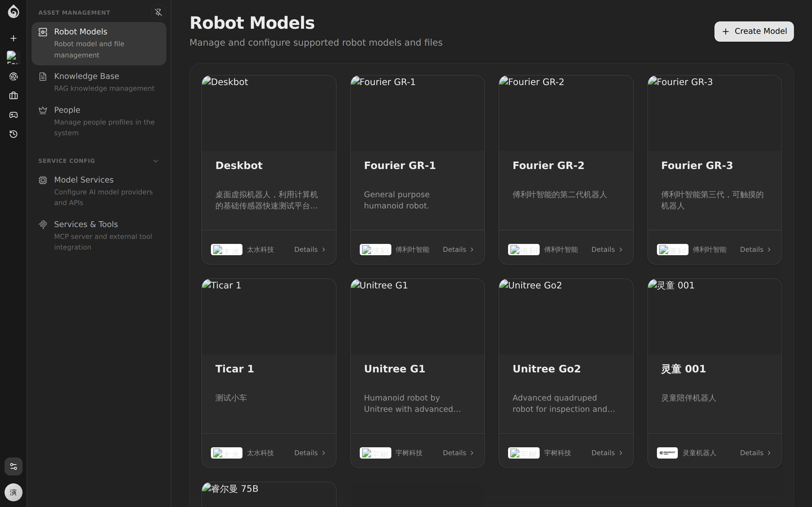Screen dimensions: 812x507
Task: Open the briefcase icon in the left rail
Action: point(14,96)
